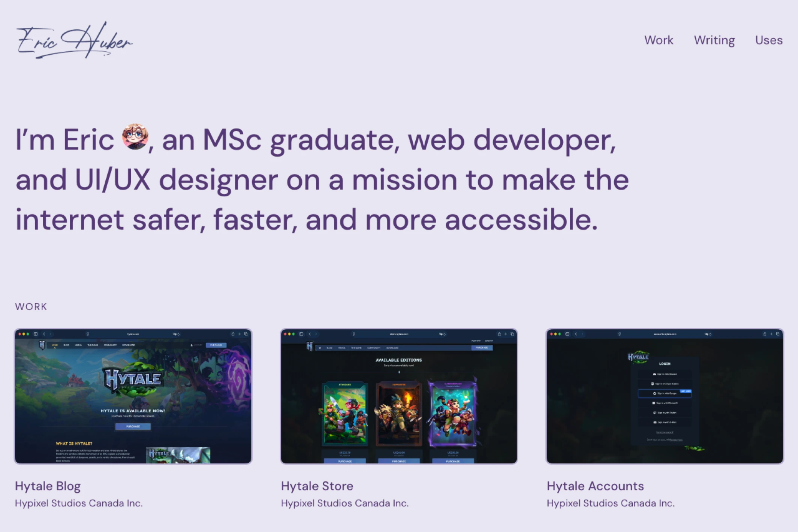Open the Writing navigation link
Image resolution: width=798 pixels, height=532 pixels.
click(714, 40)
